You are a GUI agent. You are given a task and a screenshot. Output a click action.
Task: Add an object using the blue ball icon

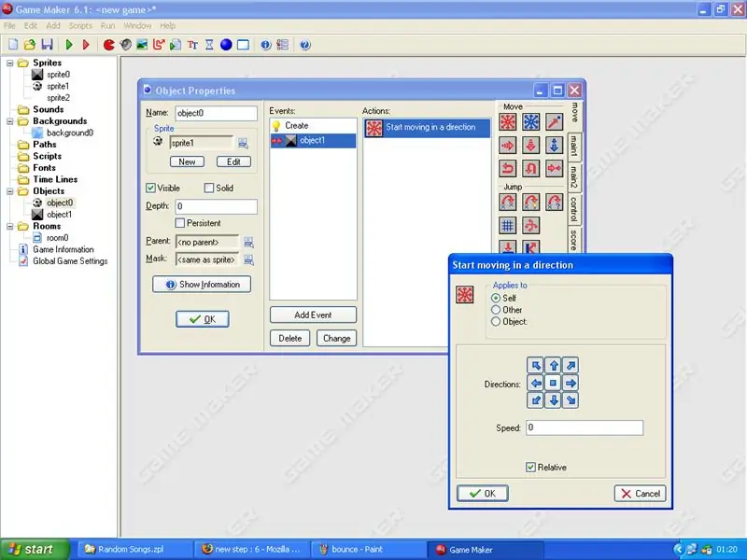coord(226,45)
